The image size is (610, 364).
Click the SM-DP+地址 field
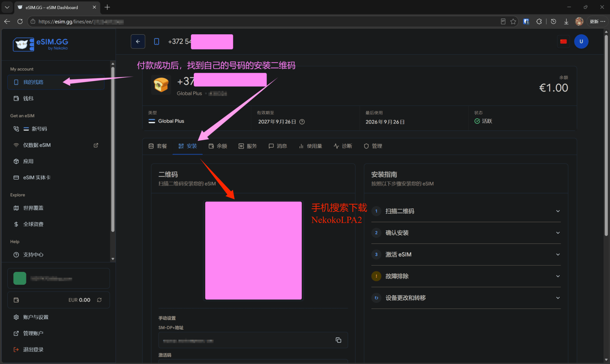pos(253,340)
